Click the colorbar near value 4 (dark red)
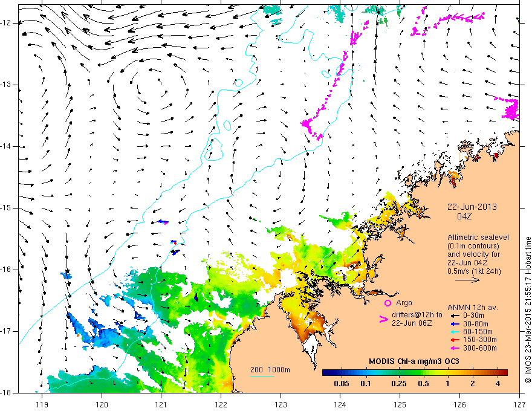Viewport: 532px width, 411px height. (498, 373)
